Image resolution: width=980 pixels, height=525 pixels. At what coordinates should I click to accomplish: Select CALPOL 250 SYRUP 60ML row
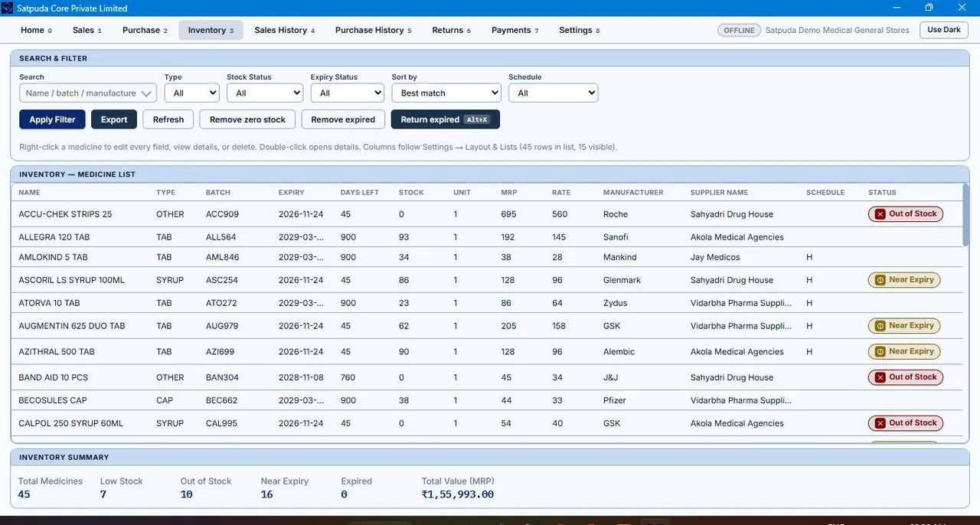tap(487, 423)
